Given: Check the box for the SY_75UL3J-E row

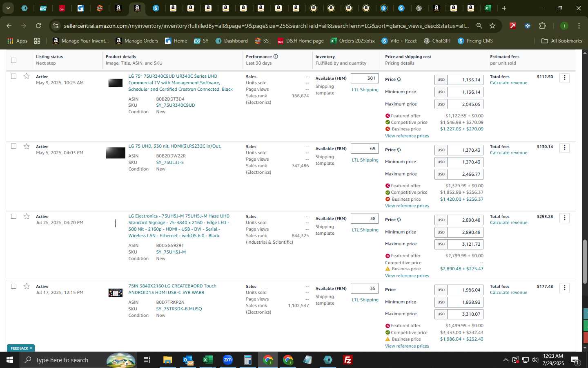Looking at the screenshot, I should click(x=13, y=146).
